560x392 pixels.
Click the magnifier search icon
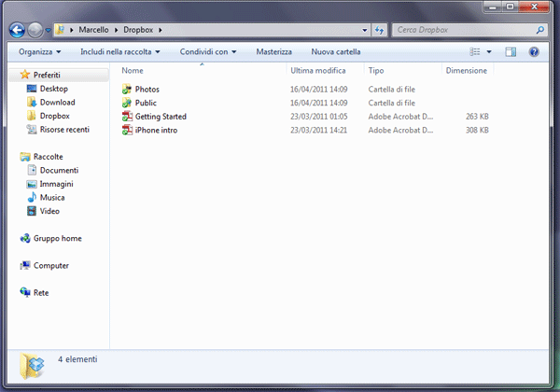pyautogui.click(x=540, y=30)
